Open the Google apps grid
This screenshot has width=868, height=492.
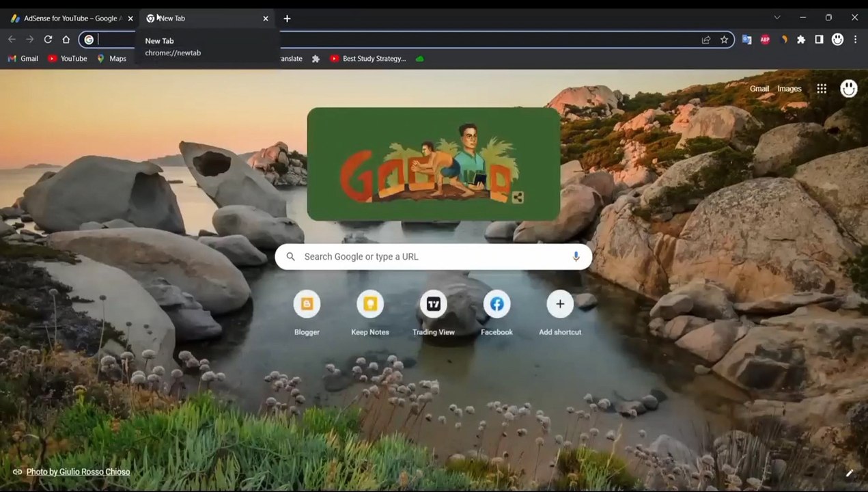point(822,89)
